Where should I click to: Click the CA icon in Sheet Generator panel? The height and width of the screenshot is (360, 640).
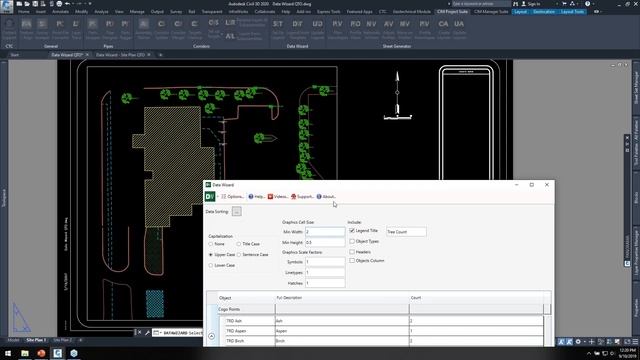[443, 24]
